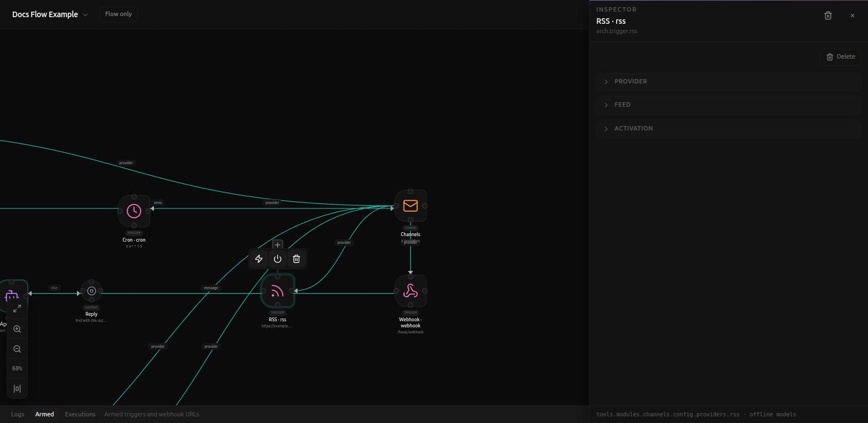Click the RSS feed node icon on canvas
The width and height of the screenshot is (868, 423).
277,291
